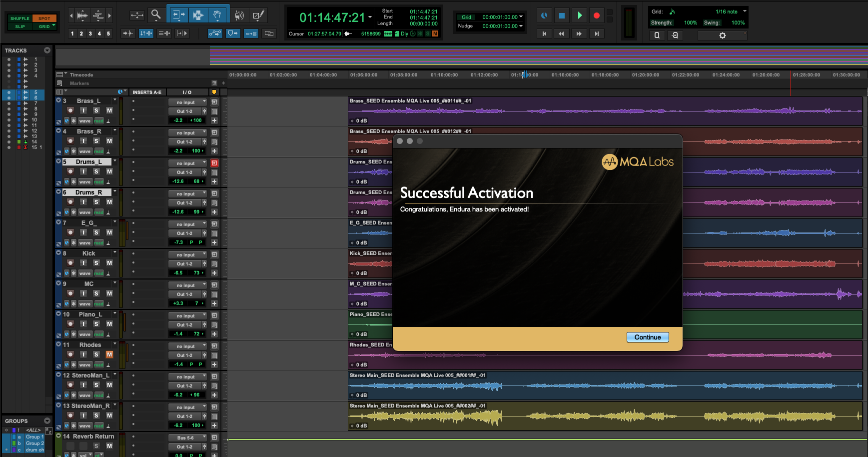Select the Grabber hand tool
This screenshot has height=457, width=868.
pyautogui.click(x=218, y=15)
